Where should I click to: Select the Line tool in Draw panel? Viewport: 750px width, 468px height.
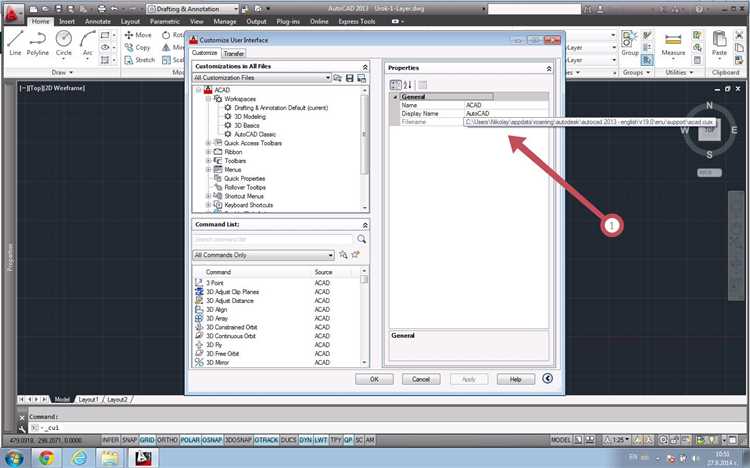pyautogui.click(x=15, y=43)
